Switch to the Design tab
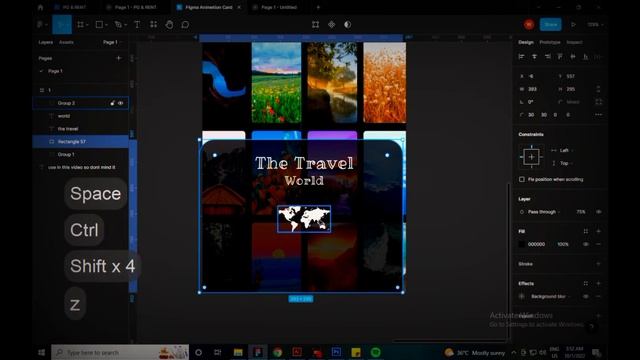 (526, 42)
